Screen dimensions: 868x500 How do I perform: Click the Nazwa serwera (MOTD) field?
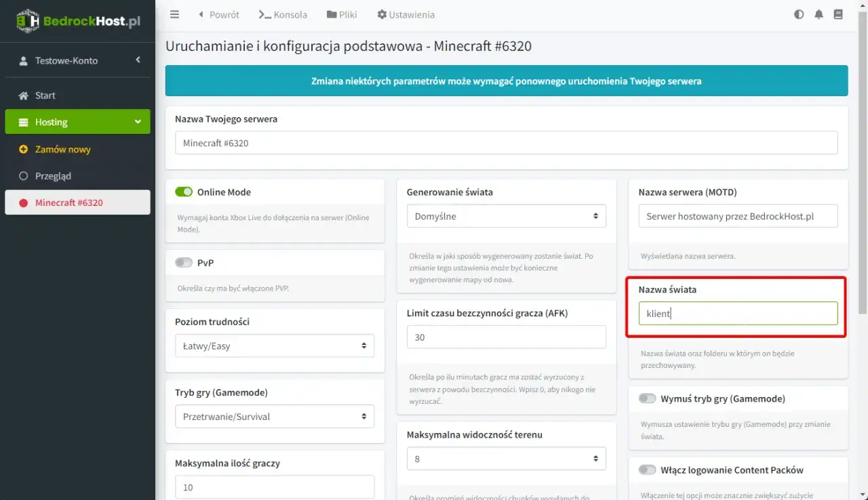pos(738,216)
